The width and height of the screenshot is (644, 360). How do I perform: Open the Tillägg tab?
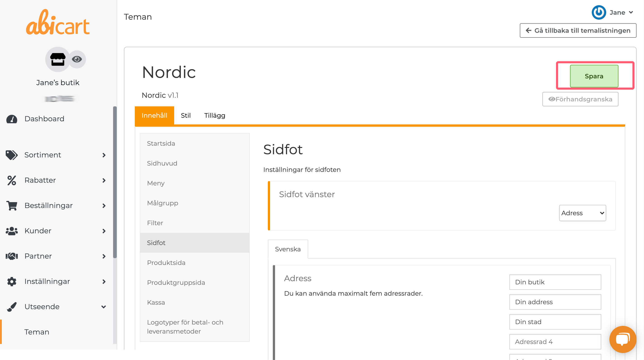coord(214,115)
